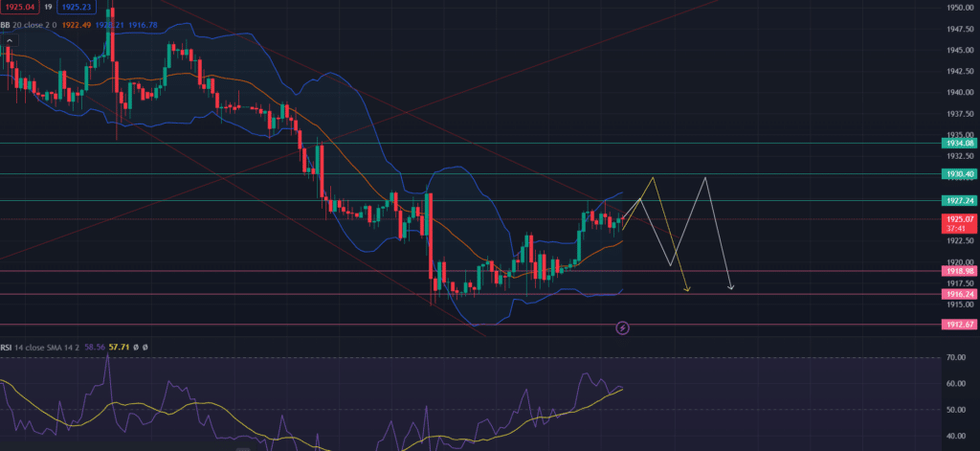
Task: Open the lightning bolt event icon on chart
Action: click(622, 327)
